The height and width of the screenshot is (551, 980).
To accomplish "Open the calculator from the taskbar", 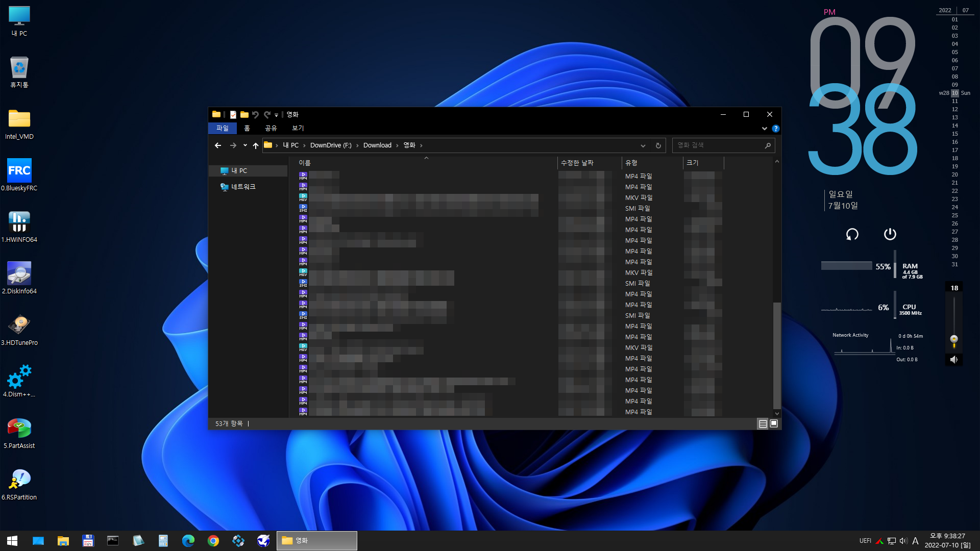I will [x=163, y=541].
